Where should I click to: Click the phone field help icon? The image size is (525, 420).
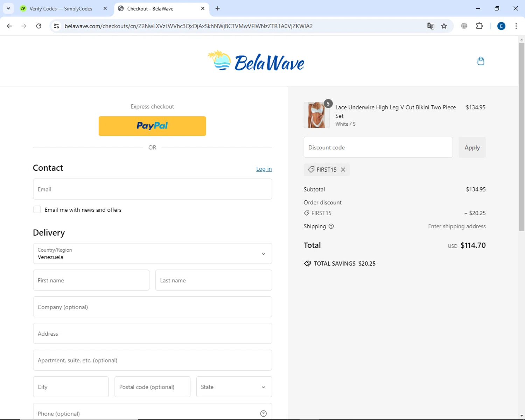coord(264,414)
